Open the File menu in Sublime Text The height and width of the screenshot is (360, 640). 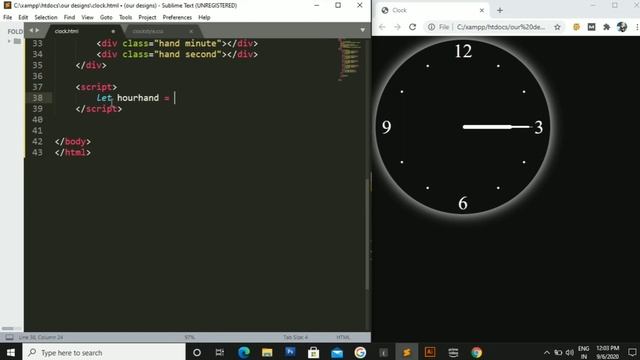(x=7, y=18)
